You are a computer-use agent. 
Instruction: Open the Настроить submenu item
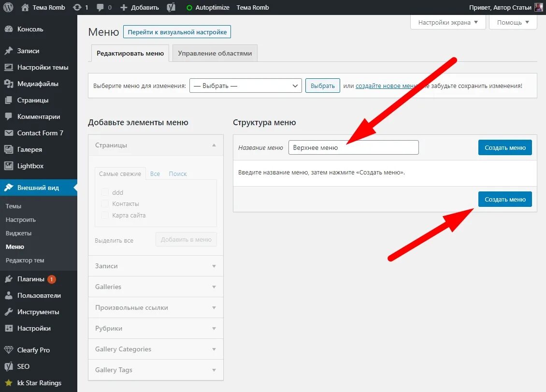click(x=21, y=220)
